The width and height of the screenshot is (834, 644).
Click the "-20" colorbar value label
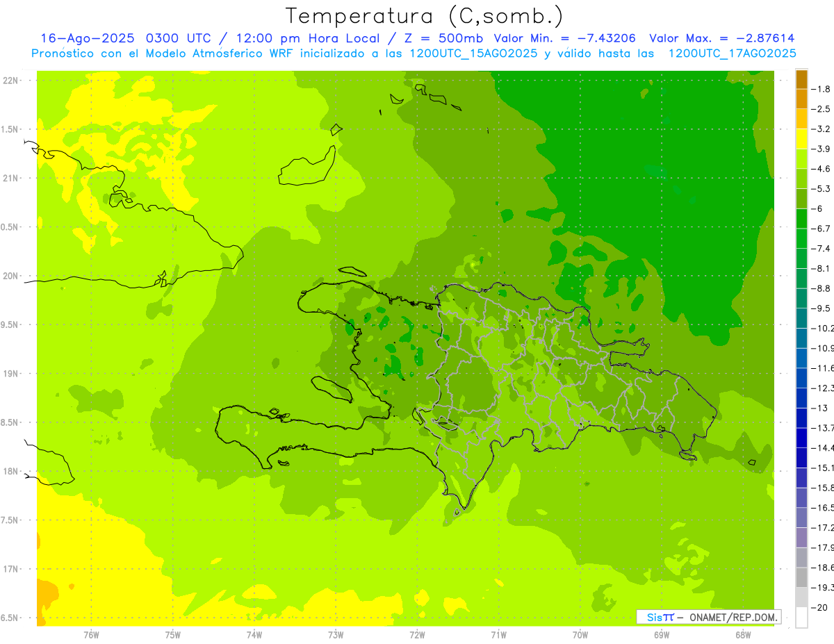tap(819, 608)
